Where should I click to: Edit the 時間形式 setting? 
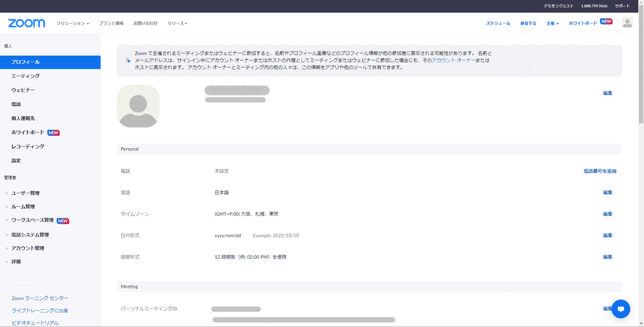(x=608, y=257)
